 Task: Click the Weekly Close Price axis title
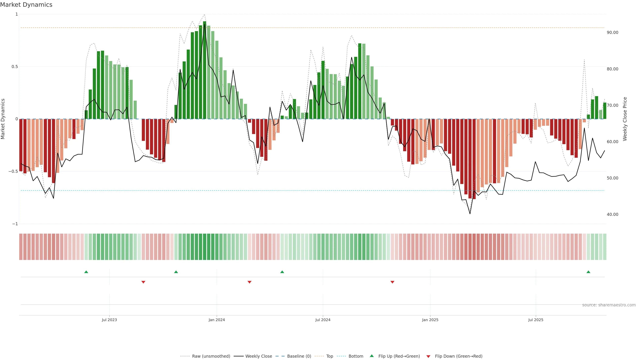[x=625, y=119]
